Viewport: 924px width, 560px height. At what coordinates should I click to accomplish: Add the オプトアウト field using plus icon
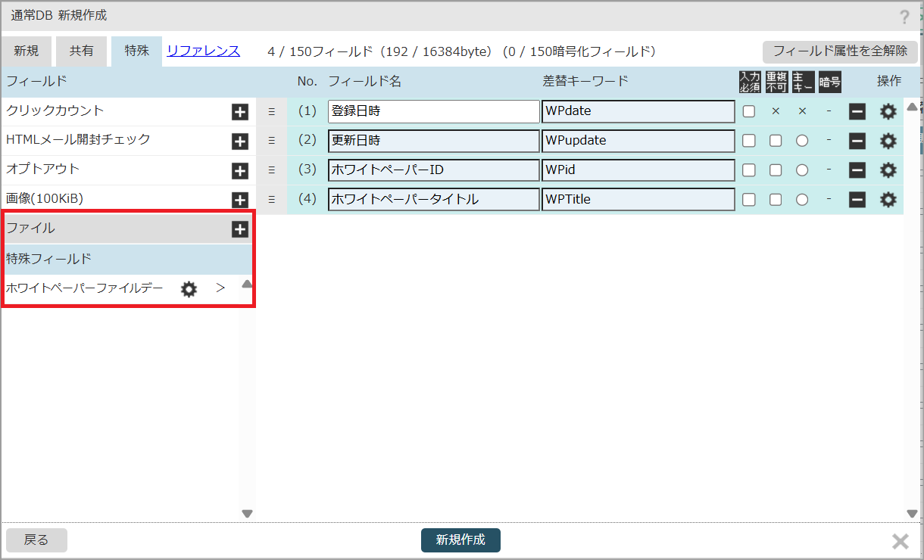[239, 171]
